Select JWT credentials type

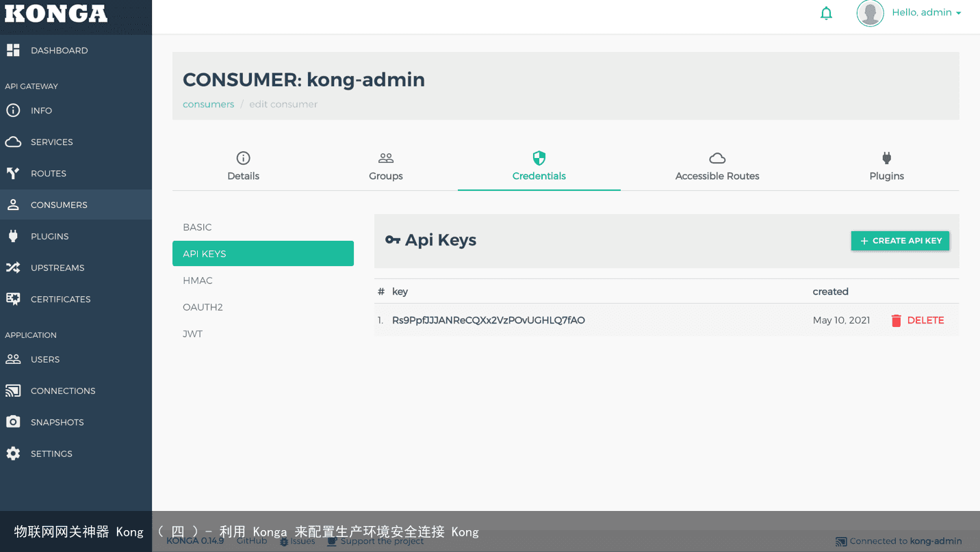(263, 334)
